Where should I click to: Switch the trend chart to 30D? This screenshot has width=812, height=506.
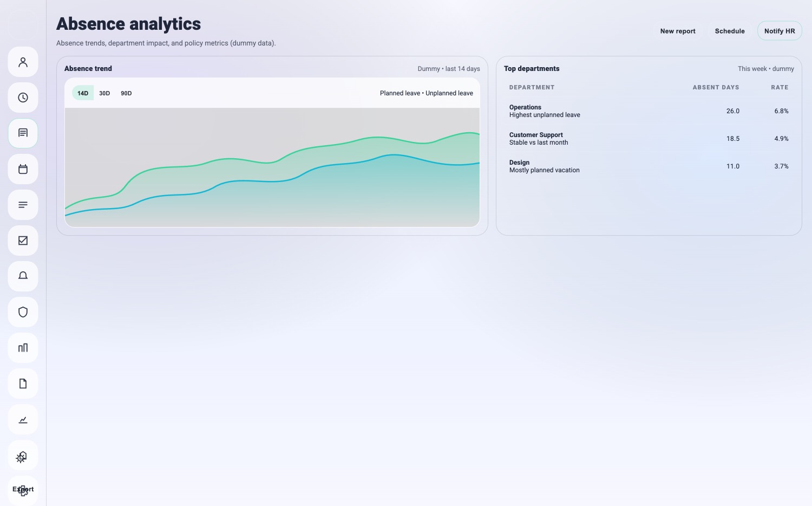pyautogui.click(x=104, y=93)
